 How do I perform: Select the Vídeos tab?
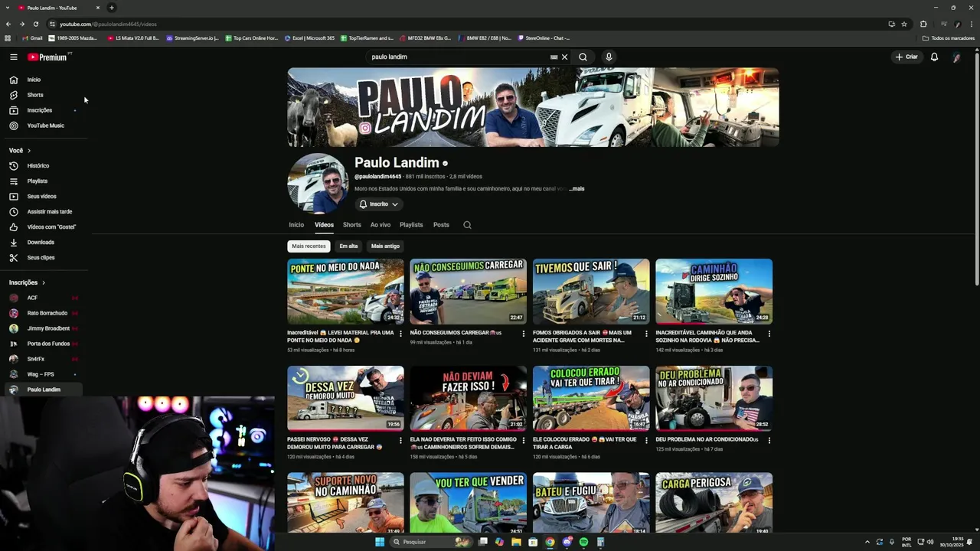pos(324,225)
